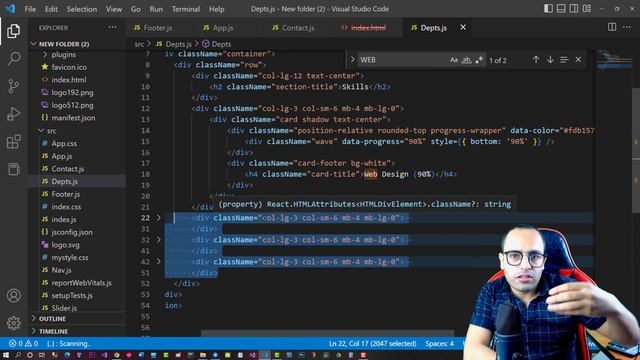This screenshot has width=640, height=360.
Task: Toggle Match Case in find widget
Action: (x=454, y=60)
